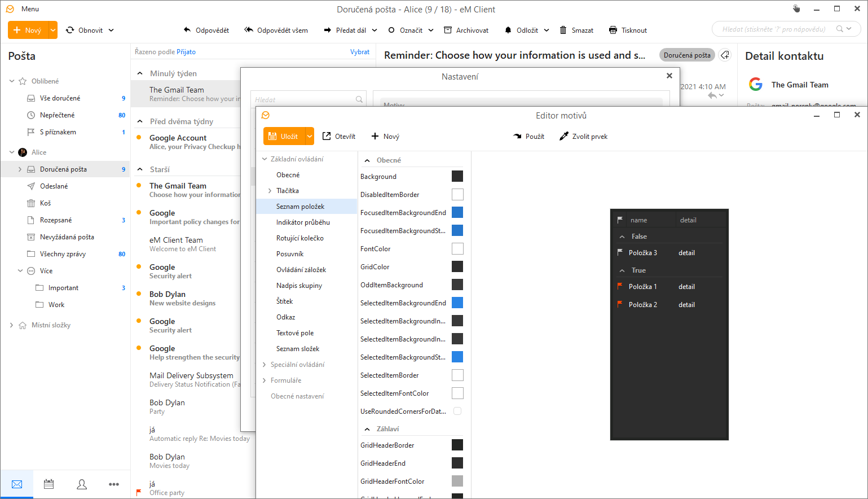868x499 pixels.
Task: Click the Background color swatch
Action: 457,176
